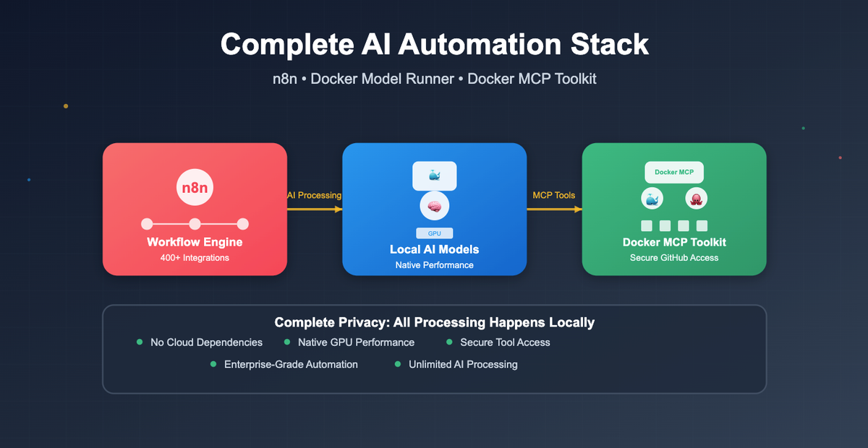
Task: Click the Native GPU Performance text
Action: [357, 342]
